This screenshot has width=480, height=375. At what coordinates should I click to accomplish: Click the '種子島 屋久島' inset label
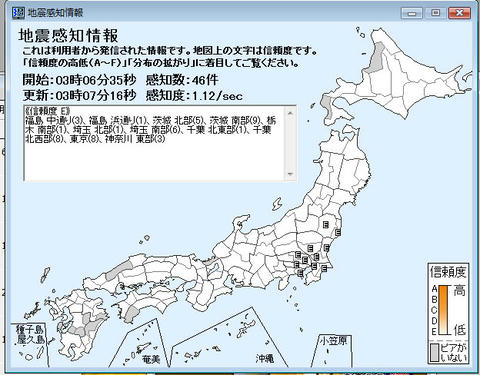click(30, 335)
